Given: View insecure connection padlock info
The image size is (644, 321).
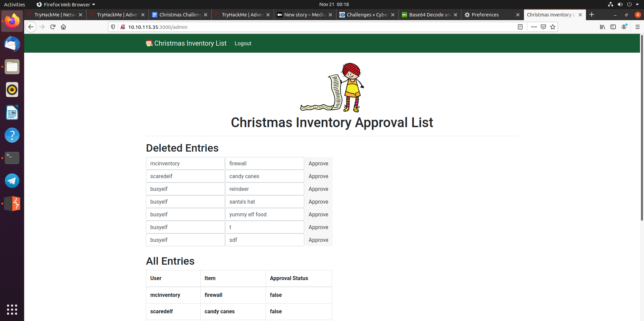Looking at the screenshot, I should 122,27.
